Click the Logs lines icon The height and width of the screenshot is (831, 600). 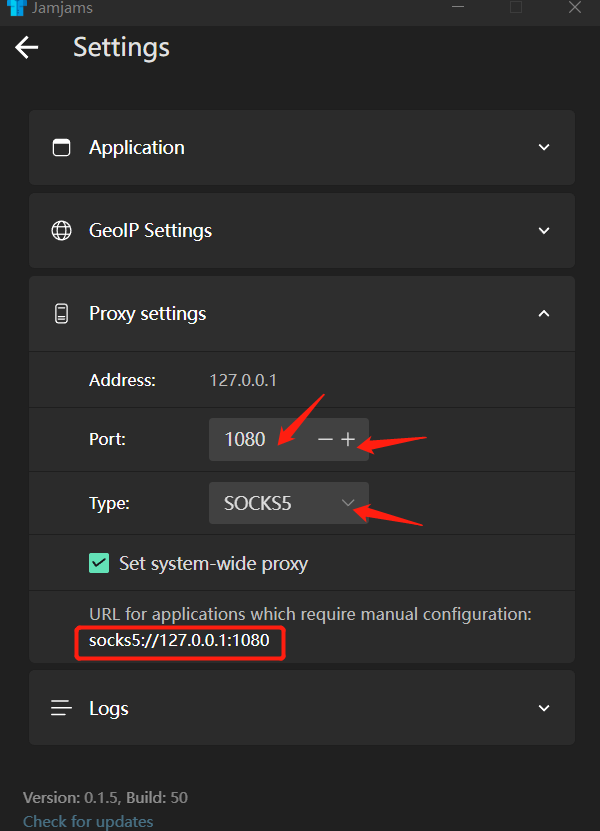[x=62, y=708]
